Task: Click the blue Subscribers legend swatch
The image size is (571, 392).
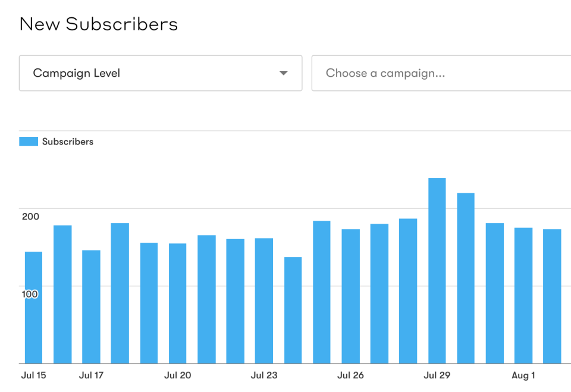Action: [27, 141]
